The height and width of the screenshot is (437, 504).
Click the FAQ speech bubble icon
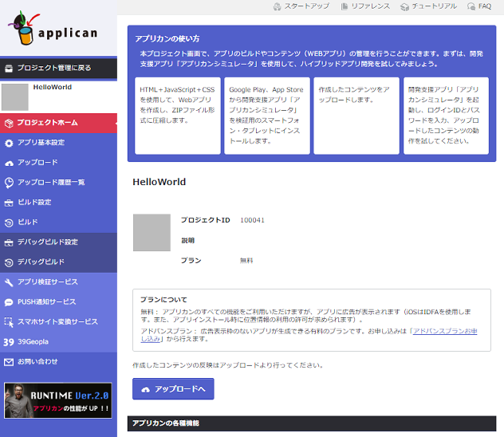click(471, 6)
